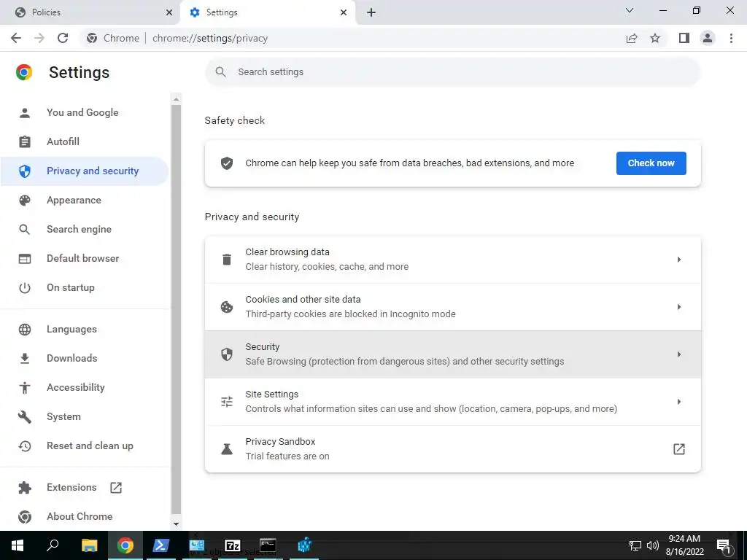The image size is (747, 560).
Task: Click the puzzle piece Extensions icon
Action: pyautogui.click(x=24, y=488)
